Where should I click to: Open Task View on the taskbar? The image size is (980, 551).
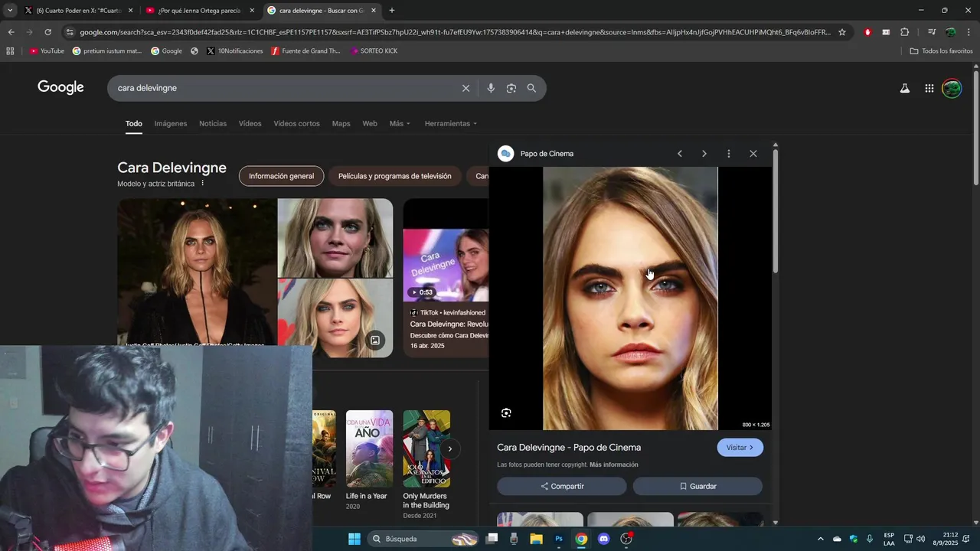click(492, 539)
